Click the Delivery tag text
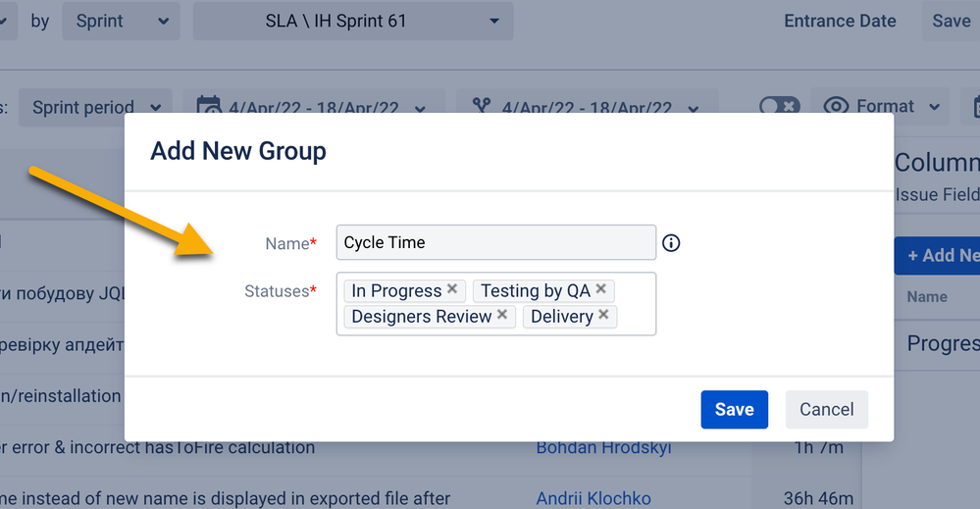Viewport: 980px width, 509px height. [x=562, y=317]
